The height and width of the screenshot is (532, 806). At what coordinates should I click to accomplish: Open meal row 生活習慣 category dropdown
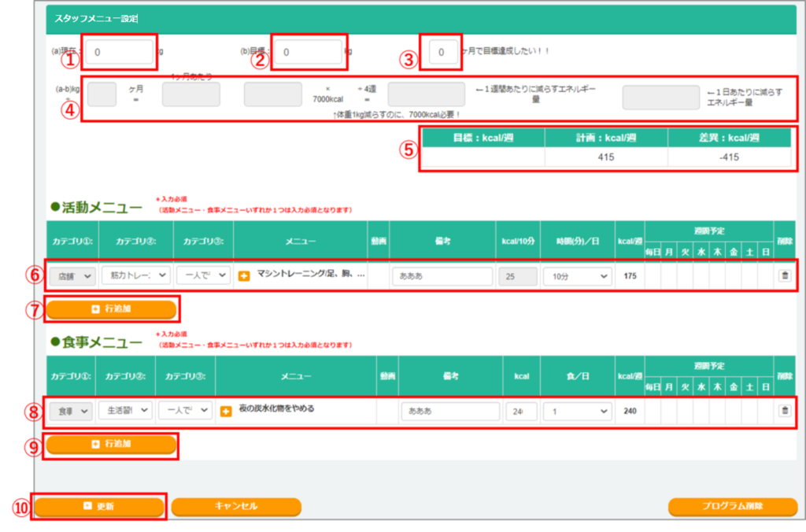[125, 411]
